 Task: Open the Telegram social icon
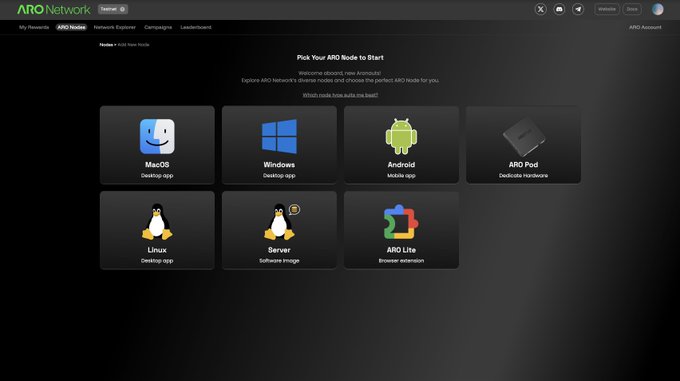point(578,9)
